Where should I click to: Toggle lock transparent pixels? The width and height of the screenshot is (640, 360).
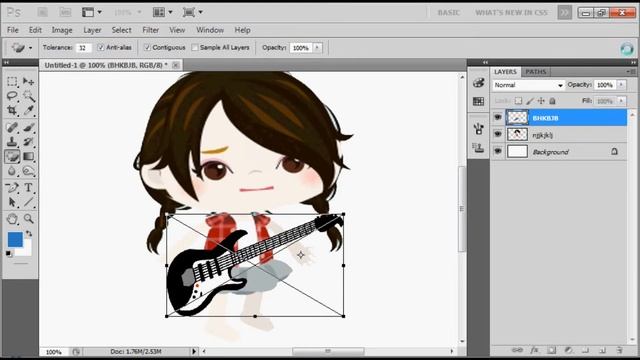(x=518, y=101)
